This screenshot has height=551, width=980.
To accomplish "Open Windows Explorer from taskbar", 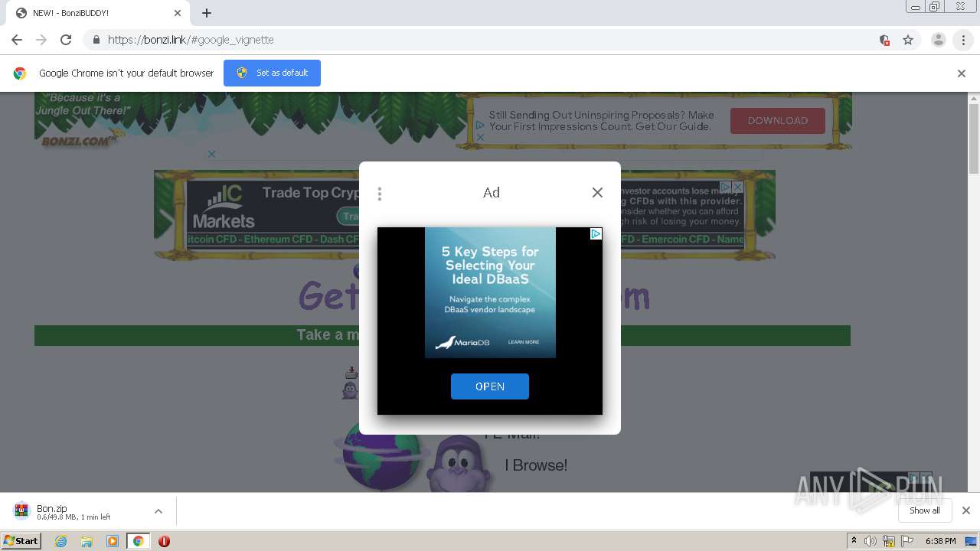I will click(x=87, y=541).
